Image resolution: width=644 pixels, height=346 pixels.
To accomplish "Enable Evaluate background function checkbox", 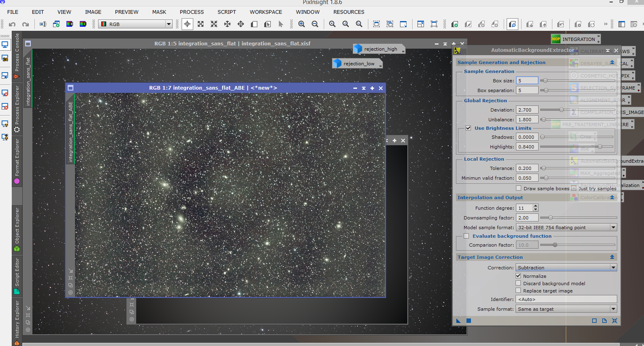I will coord(466,236).
